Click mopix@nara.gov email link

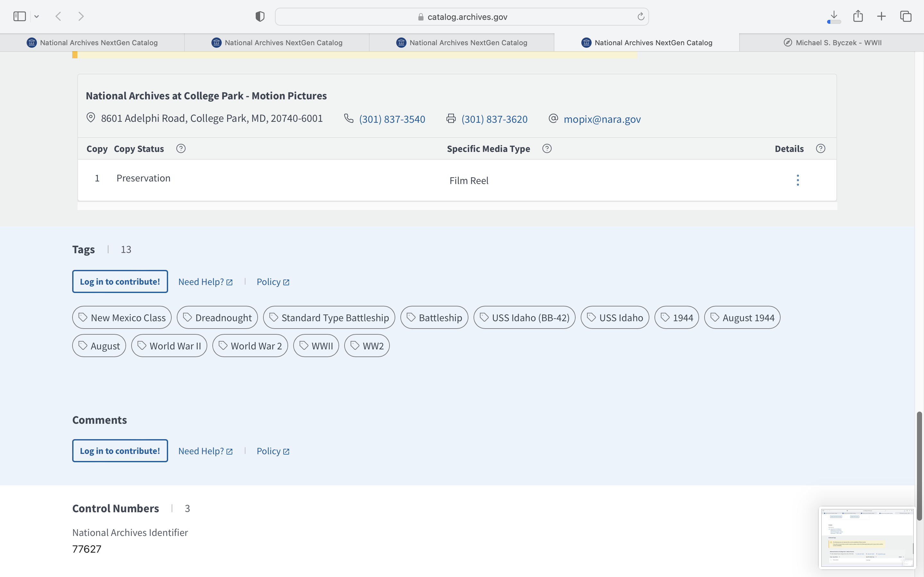click(602, 119)
